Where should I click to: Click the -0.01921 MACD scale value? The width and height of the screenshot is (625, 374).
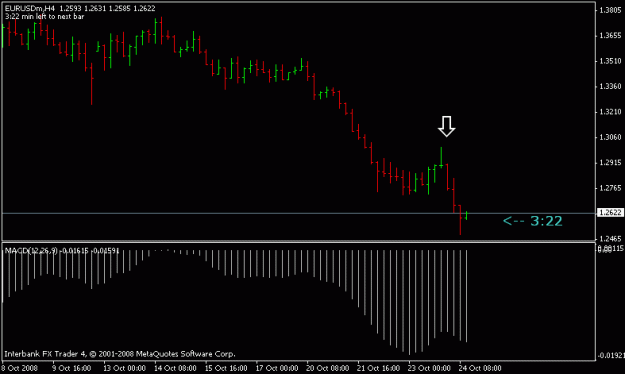point(611,355)
